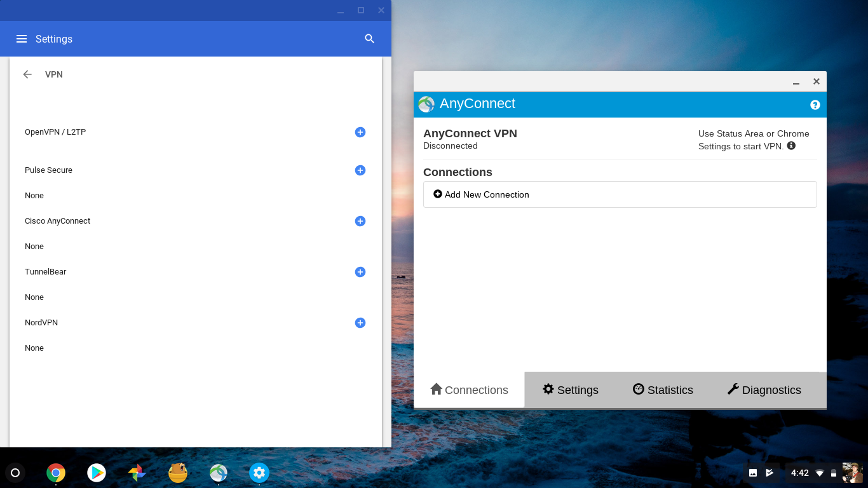The height and width of the screenshot is (488, 868).
Task: Open Google Play Store from the shelf
Action: click(97, 473)
